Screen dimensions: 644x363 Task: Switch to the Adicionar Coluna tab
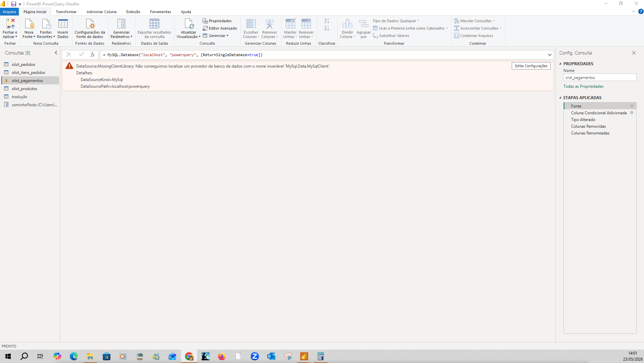[101, 12]
